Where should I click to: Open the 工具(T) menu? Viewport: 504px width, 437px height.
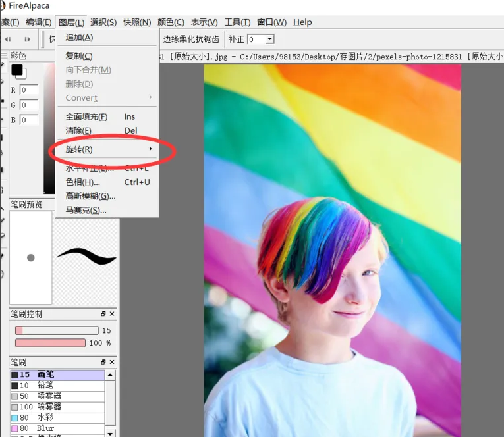coord(237,22)
